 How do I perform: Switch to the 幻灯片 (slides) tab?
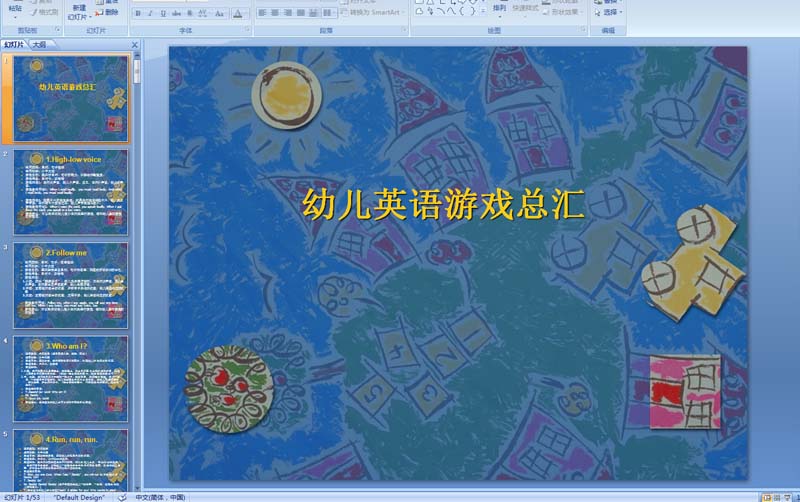[14, 45]
